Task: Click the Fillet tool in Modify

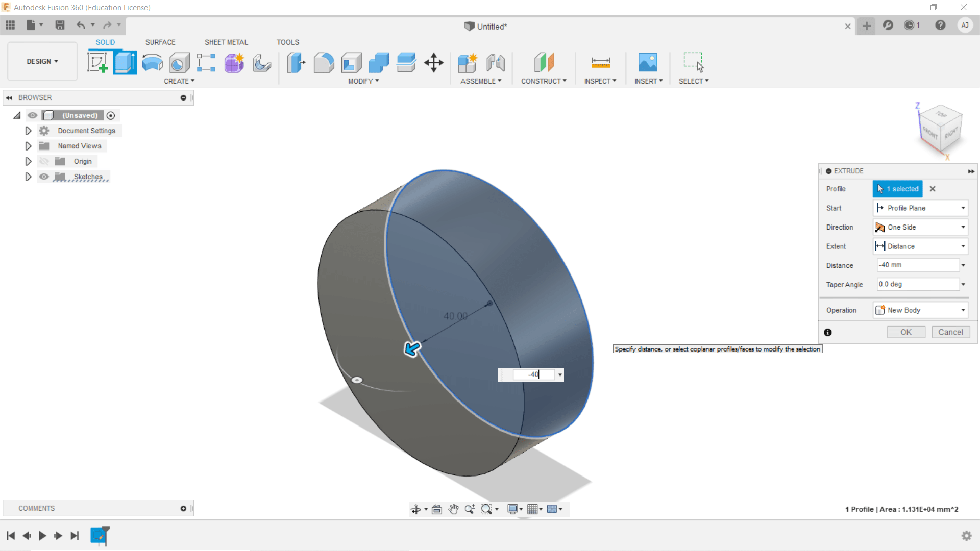Action: pos(324,63)
